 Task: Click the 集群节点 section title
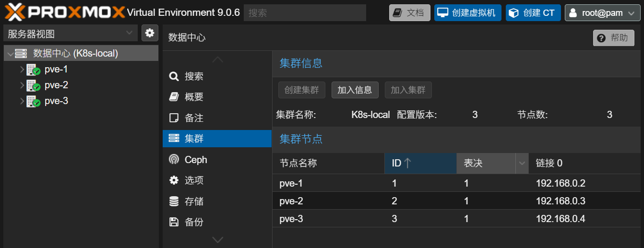point(301,139)
